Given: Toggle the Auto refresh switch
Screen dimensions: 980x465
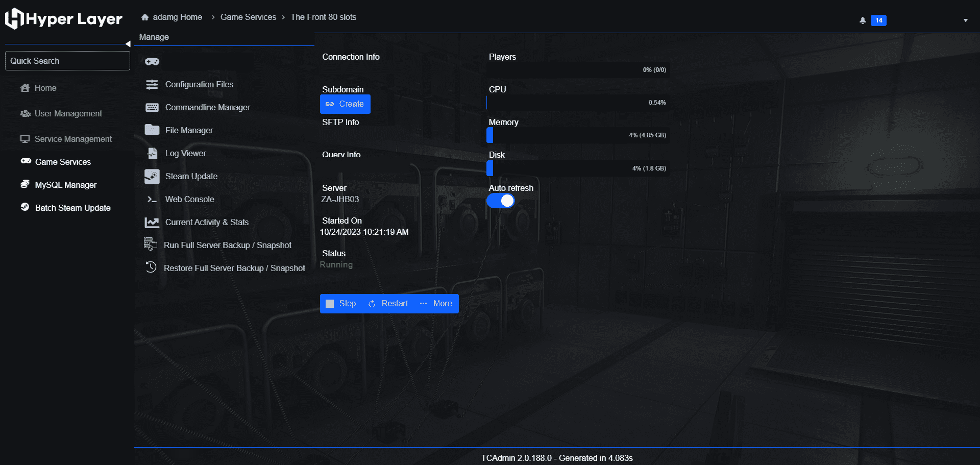Looking at the screenshot, I should coord(501,201).
